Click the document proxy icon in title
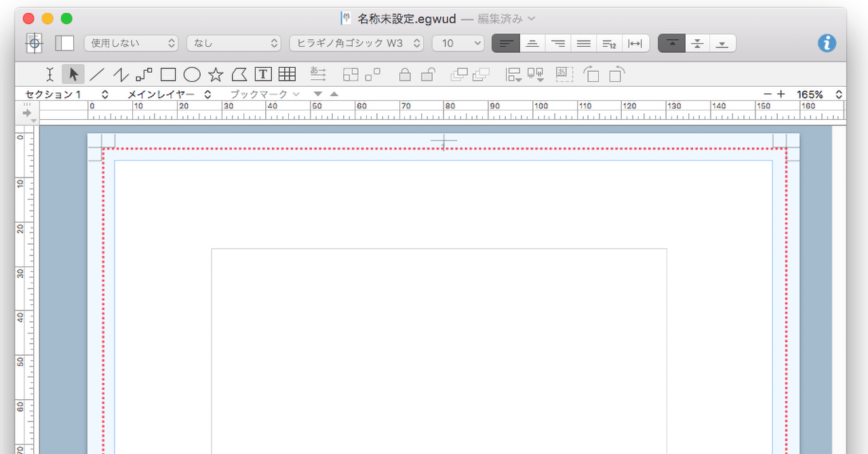Screen dimensions: 868x454 [x=347, y=19]
